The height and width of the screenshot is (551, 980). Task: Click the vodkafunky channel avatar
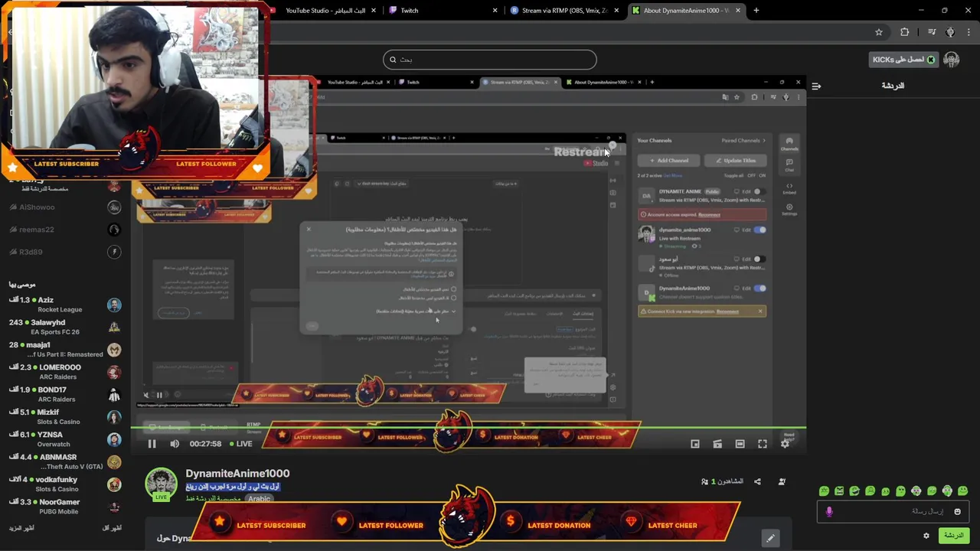pyautogui.click(x=114, y=484)
